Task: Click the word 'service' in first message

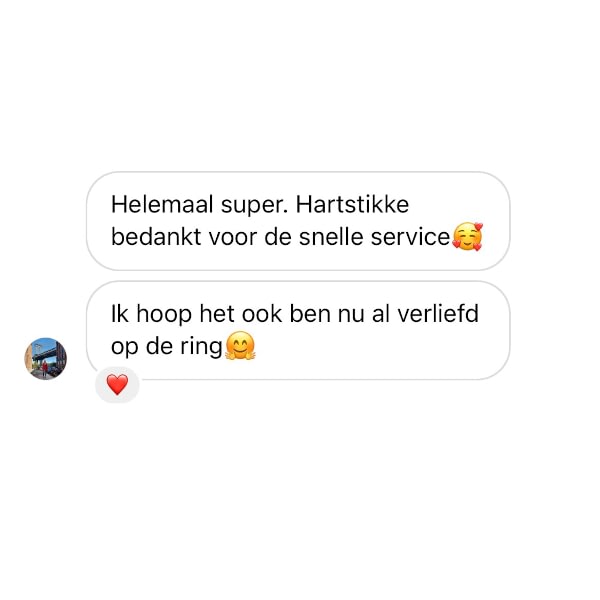Action: tap(410, 237)
